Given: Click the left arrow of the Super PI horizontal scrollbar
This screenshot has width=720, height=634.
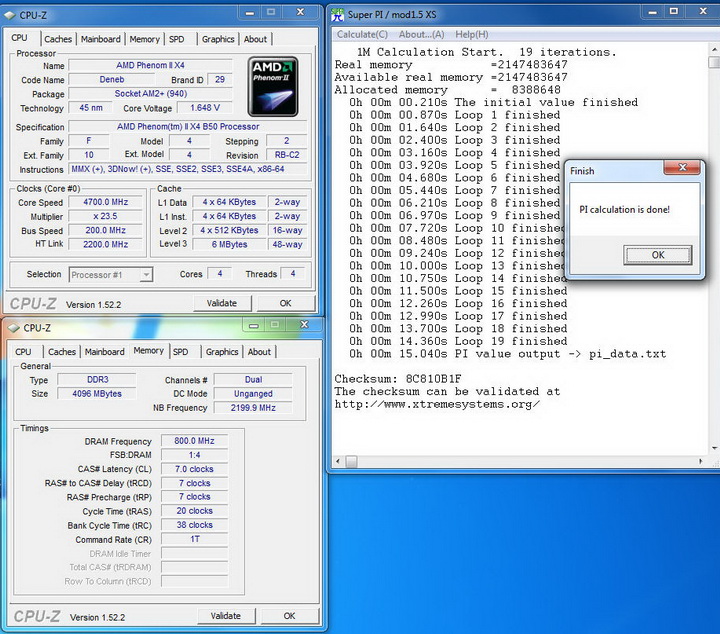Looking at the screenshot, I should tap(339, 463).
